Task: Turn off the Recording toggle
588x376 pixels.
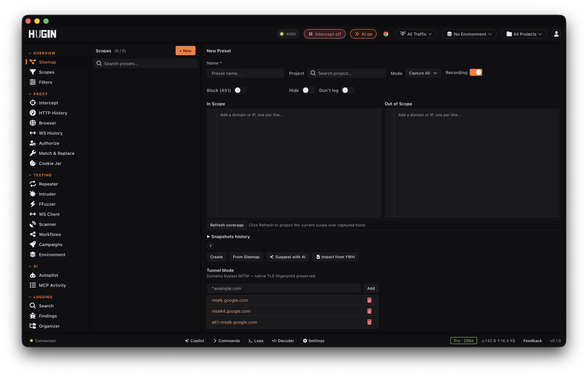Action: point(476,73)
